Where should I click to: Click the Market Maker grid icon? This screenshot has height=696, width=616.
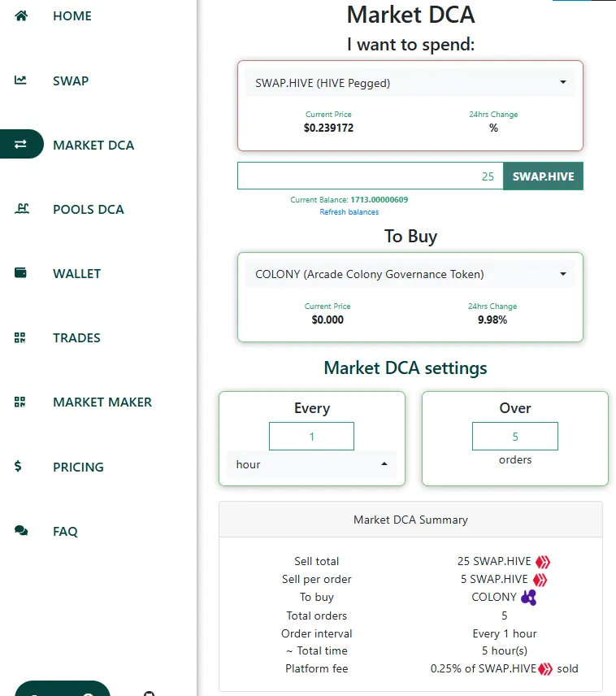(20, 402)
